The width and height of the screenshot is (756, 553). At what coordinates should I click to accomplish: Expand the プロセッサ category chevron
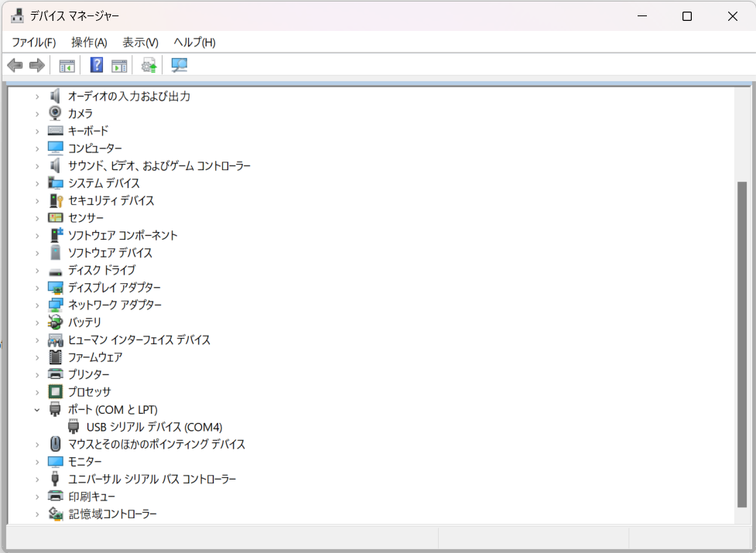37,392
